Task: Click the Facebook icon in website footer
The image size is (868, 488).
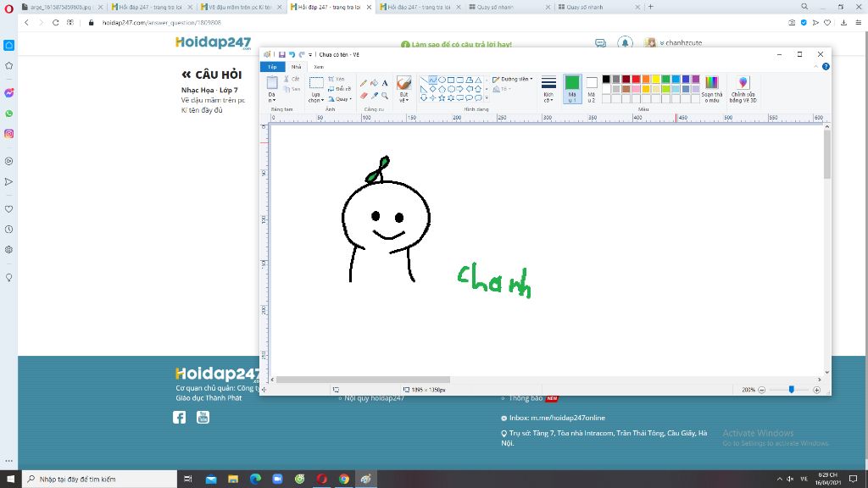Action: 179,417
